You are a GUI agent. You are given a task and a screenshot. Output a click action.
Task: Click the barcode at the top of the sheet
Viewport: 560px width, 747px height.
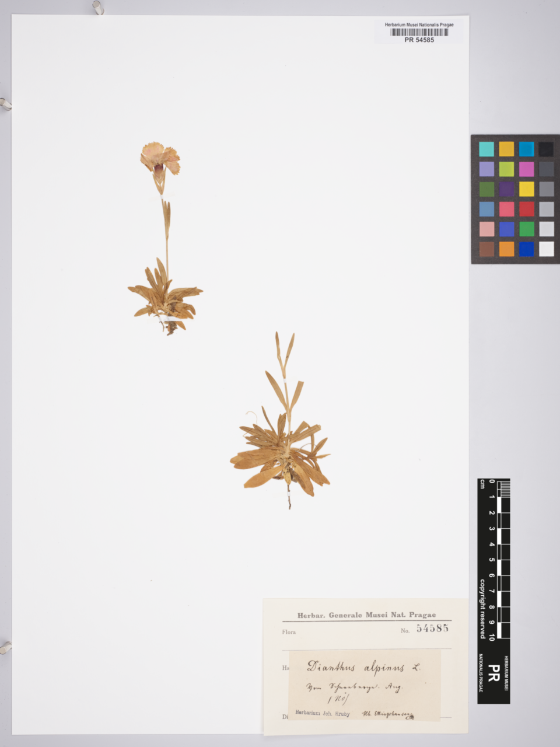click(419, 33)
